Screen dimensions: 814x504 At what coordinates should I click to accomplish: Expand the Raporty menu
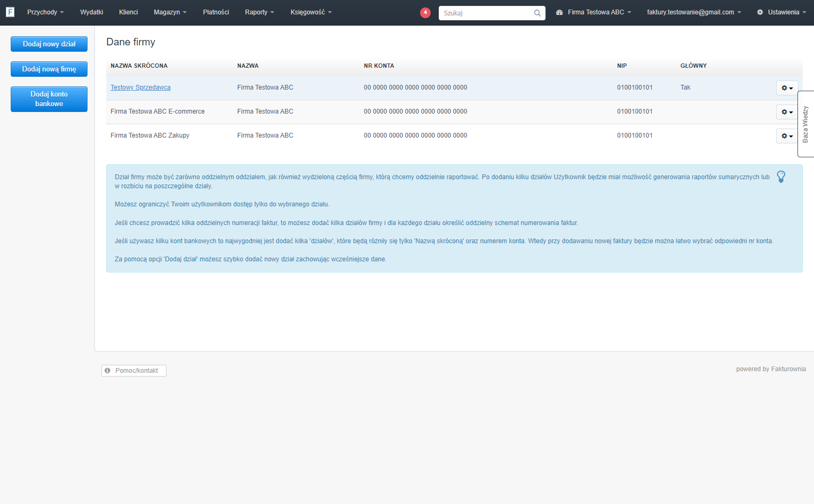(259, 12)
